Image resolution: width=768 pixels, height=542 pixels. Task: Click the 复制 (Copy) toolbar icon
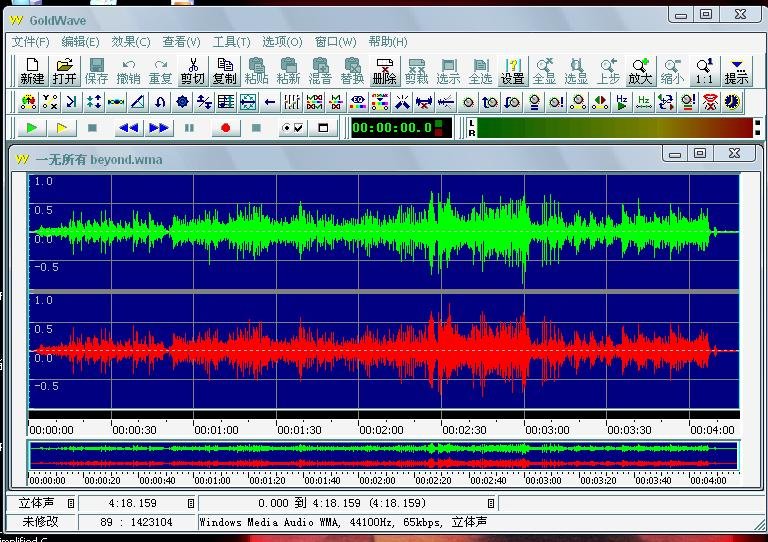tap(224, 71)
